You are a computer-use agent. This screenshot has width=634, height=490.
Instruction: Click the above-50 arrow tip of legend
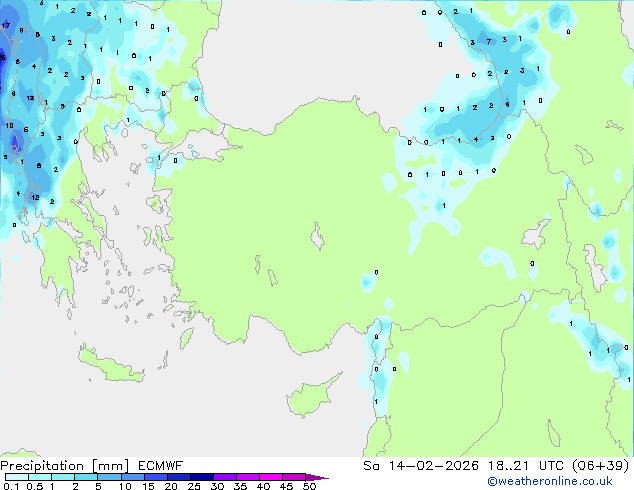317,477
